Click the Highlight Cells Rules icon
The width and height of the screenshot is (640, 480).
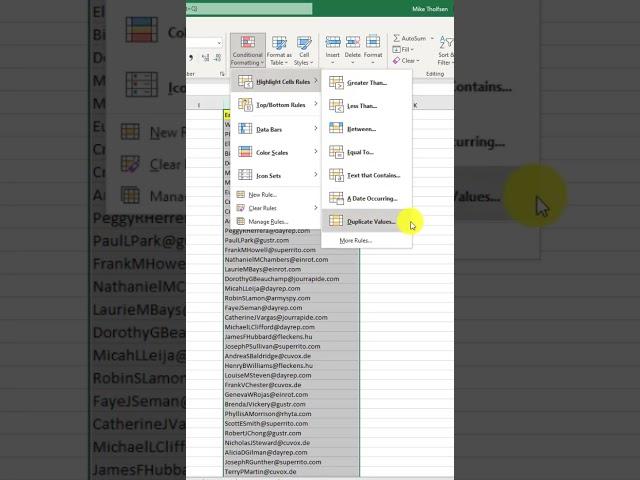tap(245, 82)
